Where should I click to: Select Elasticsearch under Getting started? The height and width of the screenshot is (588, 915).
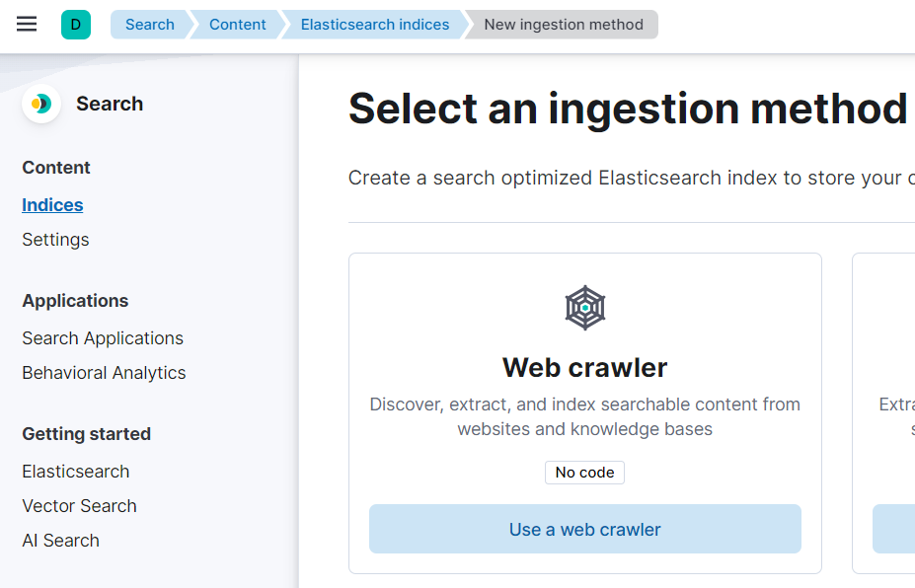(75, 472)
